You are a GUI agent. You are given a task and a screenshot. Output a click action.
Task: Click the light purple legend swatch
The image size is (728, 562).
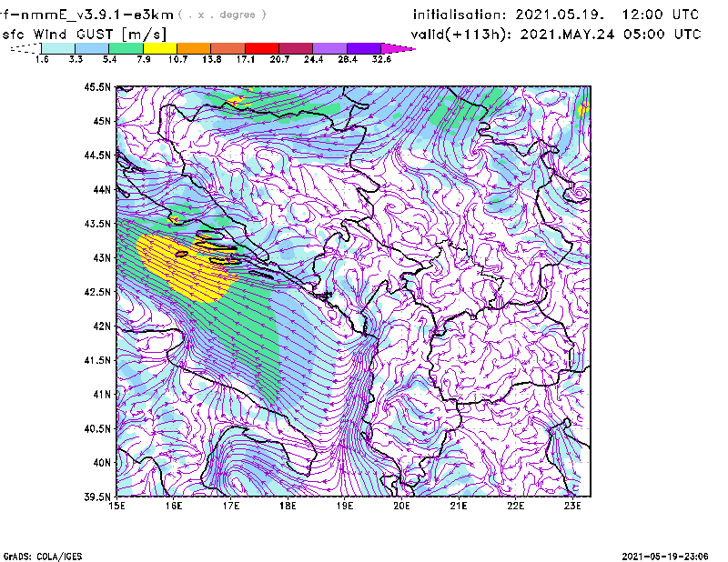(x=329, y=48)
